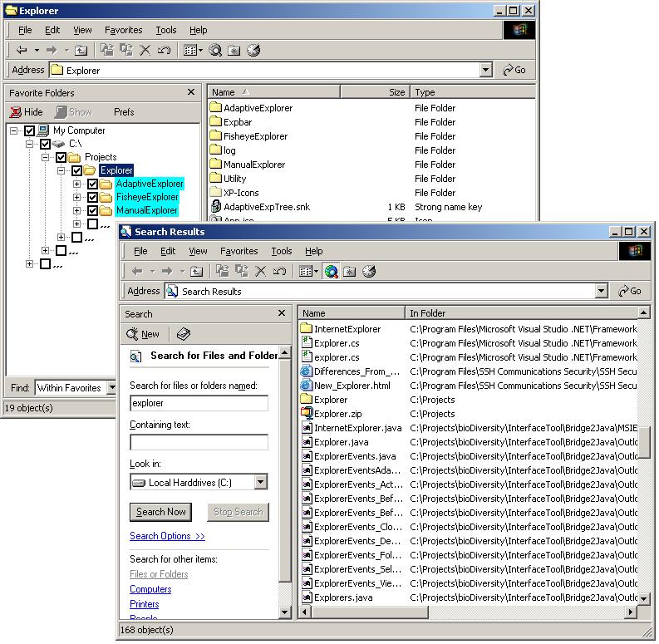Click Show icon in Favorite Folders panel
The image size is (659, 644).
point(61,112)
